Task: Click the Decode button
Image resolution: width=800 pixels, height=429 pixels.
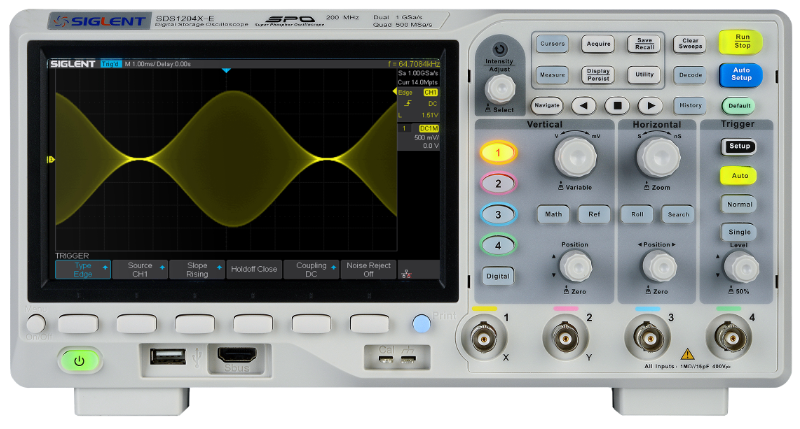Action: [x=690, y=75]
